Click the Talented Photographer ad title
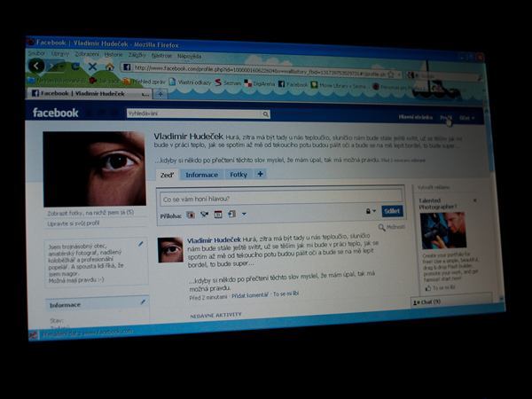Viewport: 532px width, 399px height. click(438, 204)
